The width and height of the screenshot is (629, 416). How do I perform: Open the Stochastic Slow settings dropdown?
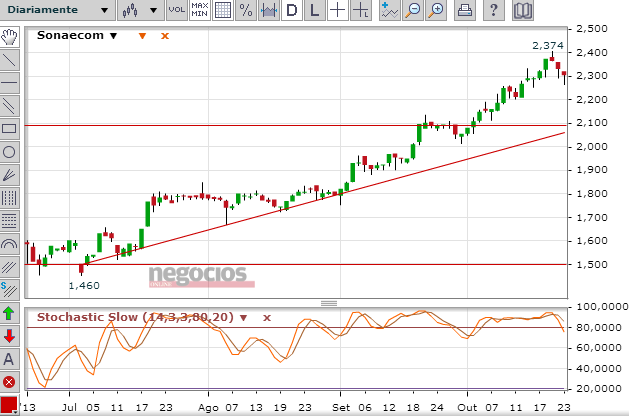pyautogui.click(x=243, y=318)
